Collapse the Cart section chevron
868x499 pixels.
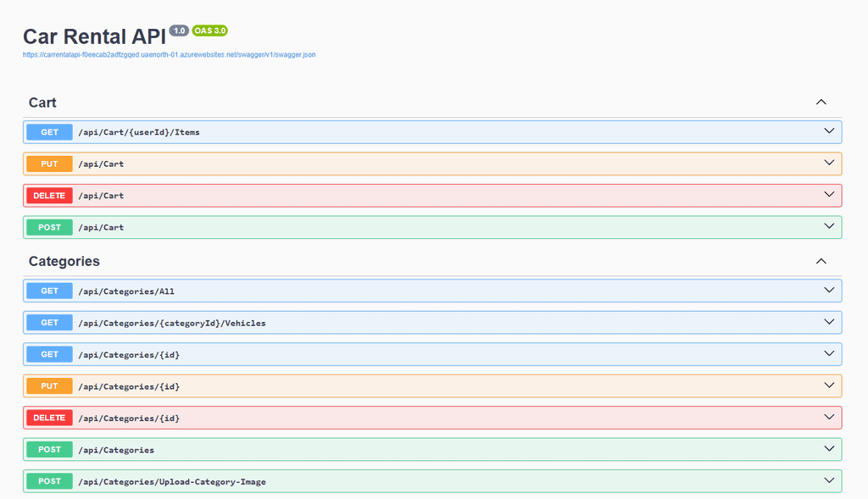pyautogui.click(x=821, y=103)
